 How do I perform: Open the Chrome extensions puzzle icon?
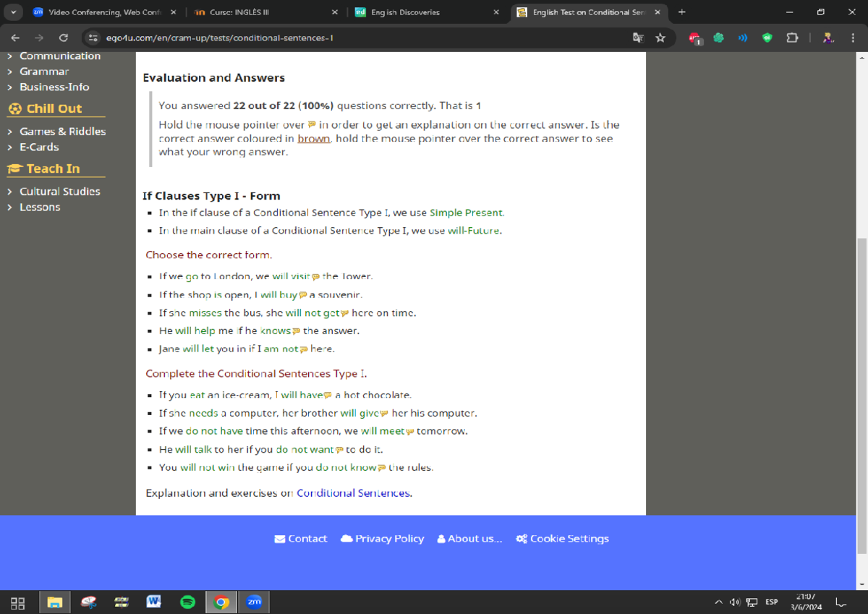tap(792, 38)
